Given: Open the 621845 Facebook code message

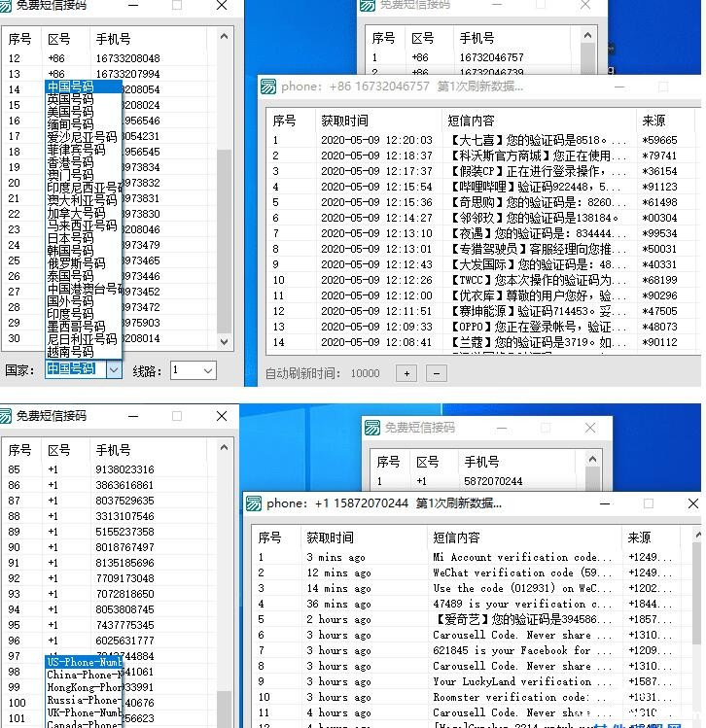Looking at the screenshot, I should (x=472, y=650).
